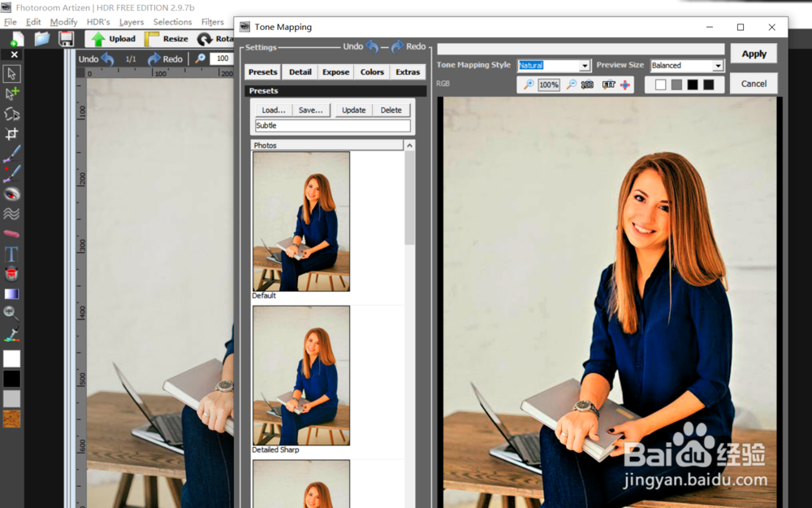Click the zoom magnifier beside the 100 field
The image size is (812, 508).
[200, 59]
